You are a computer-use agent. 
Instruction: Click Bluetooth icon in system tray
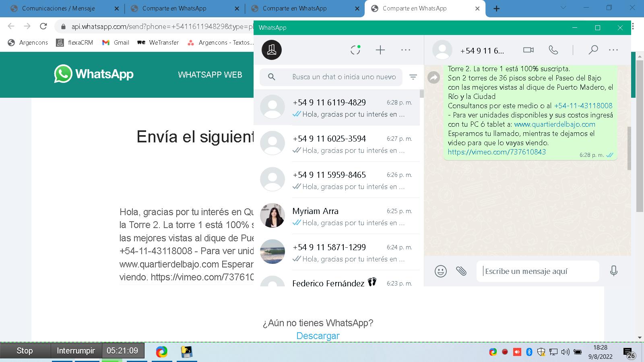(529, 352)
